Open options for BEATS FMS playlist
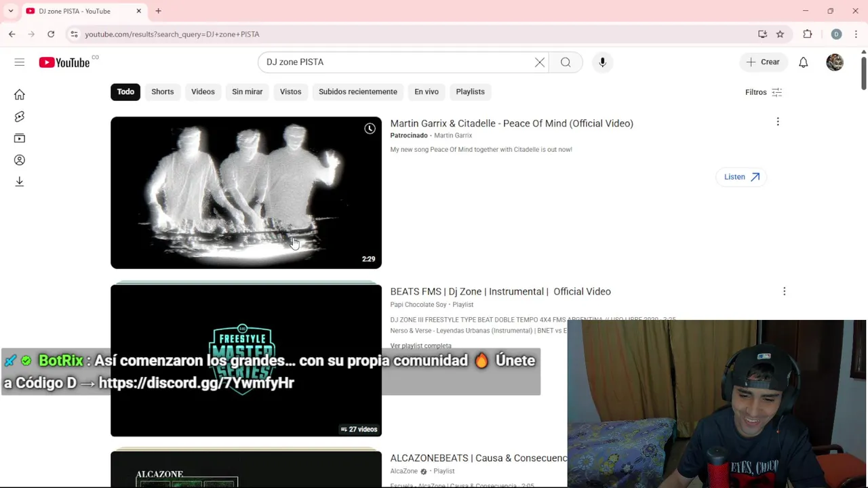Image resolution: width=868 pixels, height=488 pixels. click(784, 291)
